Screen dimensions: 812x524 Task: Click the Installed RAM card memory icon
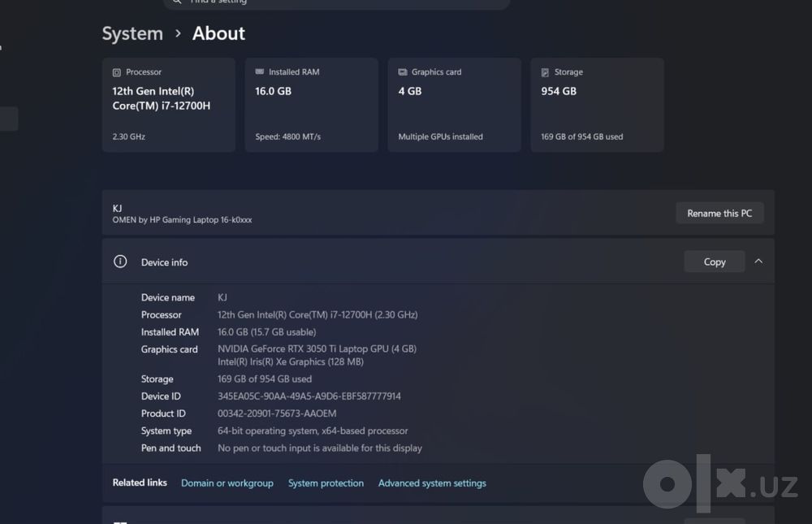pyautogui.click(x=260, y=72)
